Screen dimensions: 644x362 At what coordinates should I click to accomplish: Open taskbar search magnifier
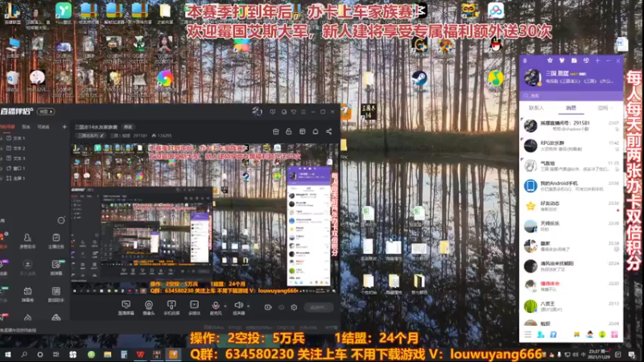(x=24, y=354)
